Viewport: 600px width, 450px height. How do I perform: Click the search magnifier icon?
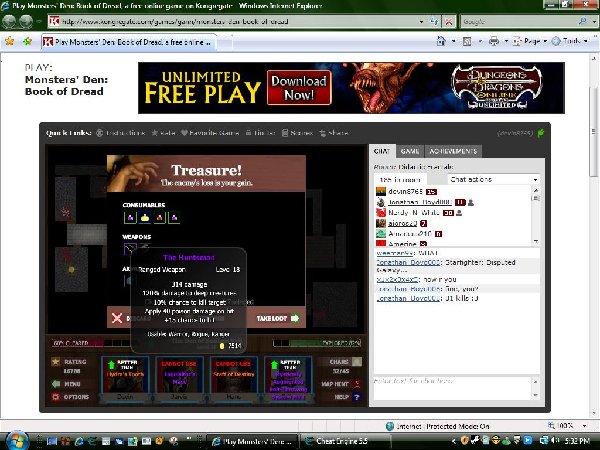pyautogui.click(x=582, y=21)
